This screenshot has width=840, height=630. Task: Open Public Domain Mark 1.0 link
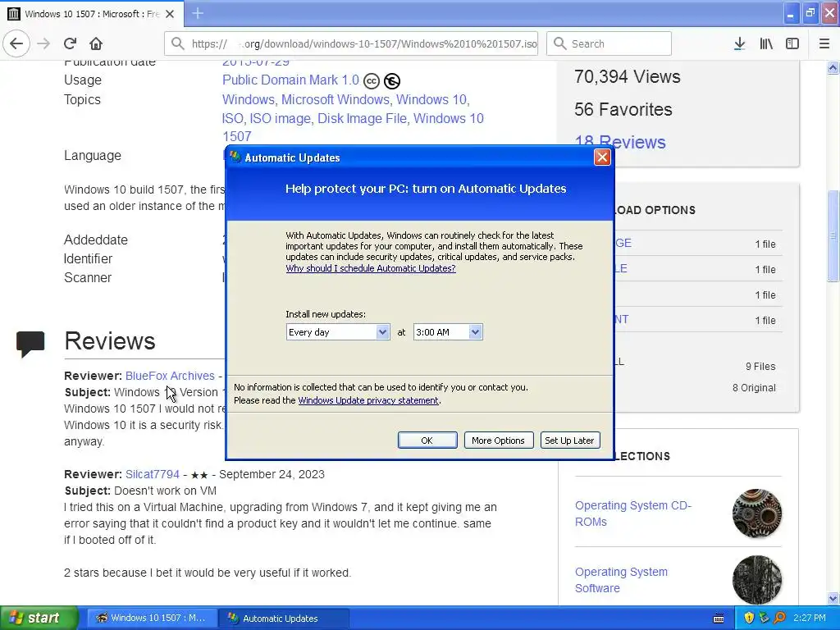click(290, 80)
